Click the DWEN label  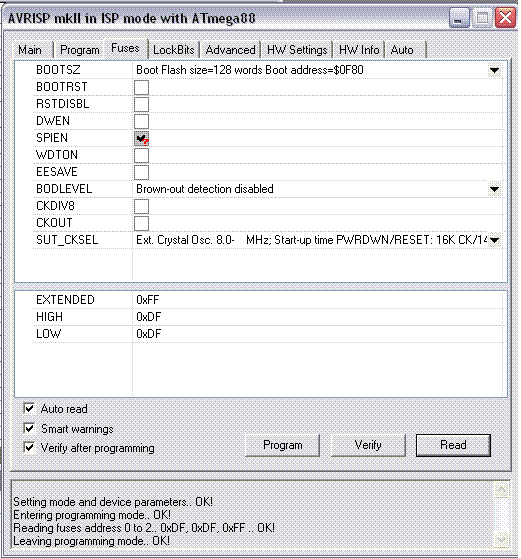pyautogui.click(x=53, y=121)
